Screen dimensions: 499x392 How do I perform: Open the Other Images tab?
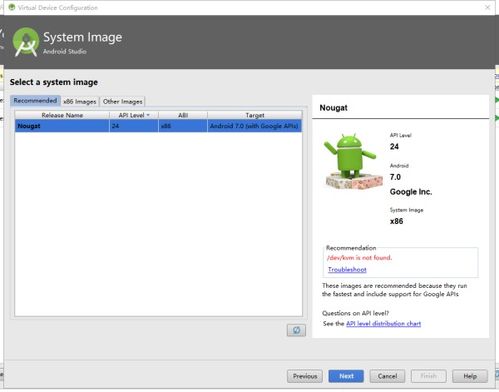(122, 101)
